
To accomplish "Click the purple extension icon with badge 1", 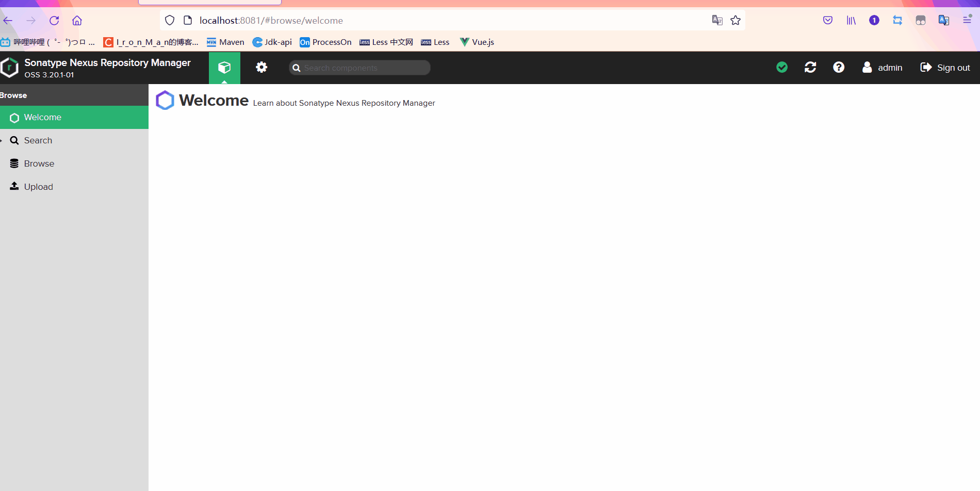I will (x=874, y=20).
